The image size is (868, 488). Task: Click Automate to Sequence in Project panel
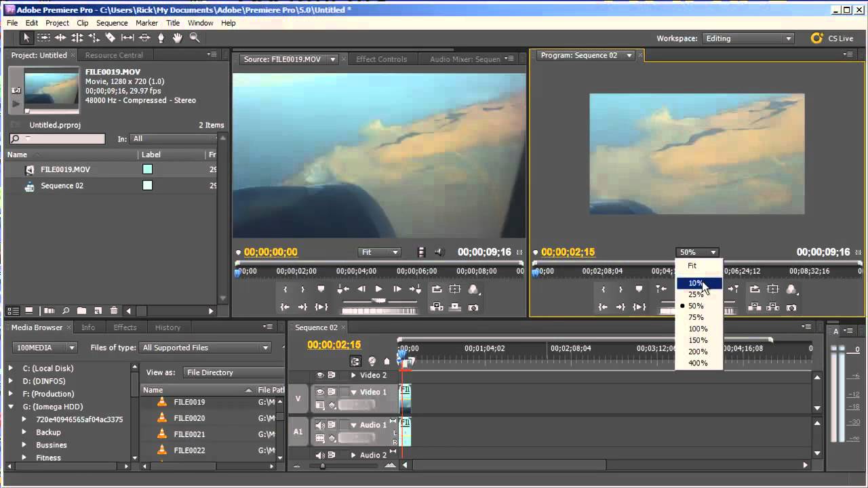coord(50,311)
